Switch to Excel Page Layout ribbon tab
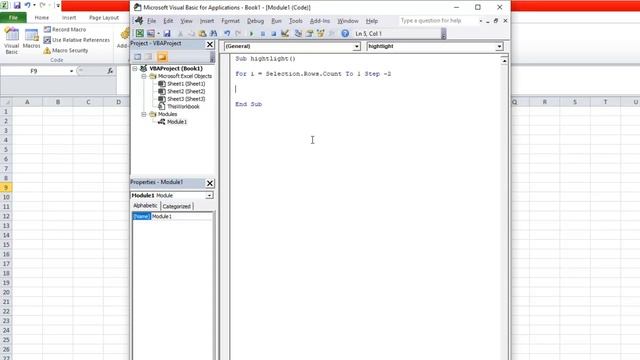This screenshot has width=640, height=360. tap(104, 18)
